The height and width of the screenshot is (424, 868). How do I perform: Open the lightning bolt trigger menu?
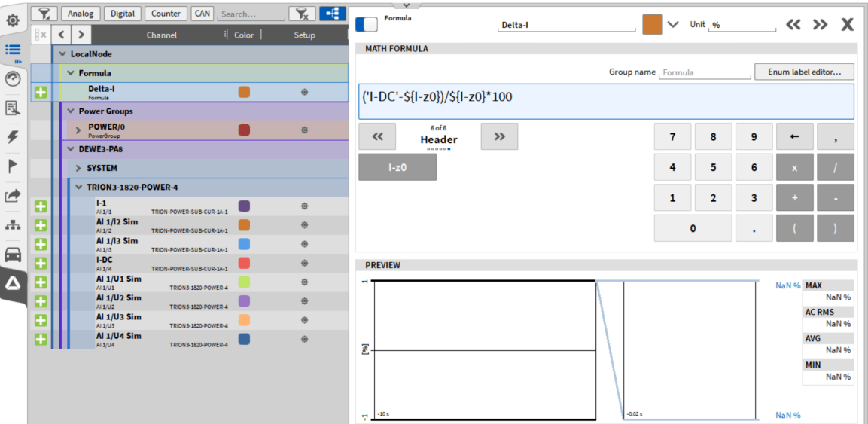[x=13, y=137]
